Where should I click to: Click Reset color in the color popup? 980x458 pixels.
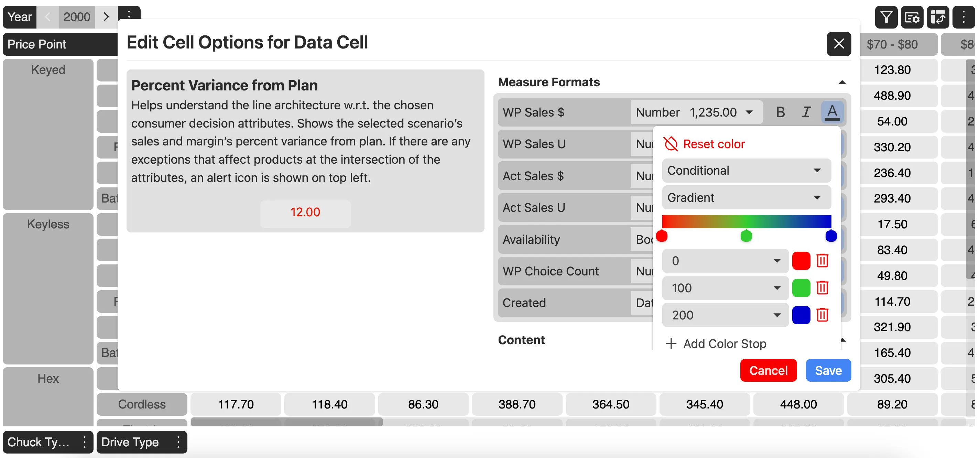pos(705,144)
